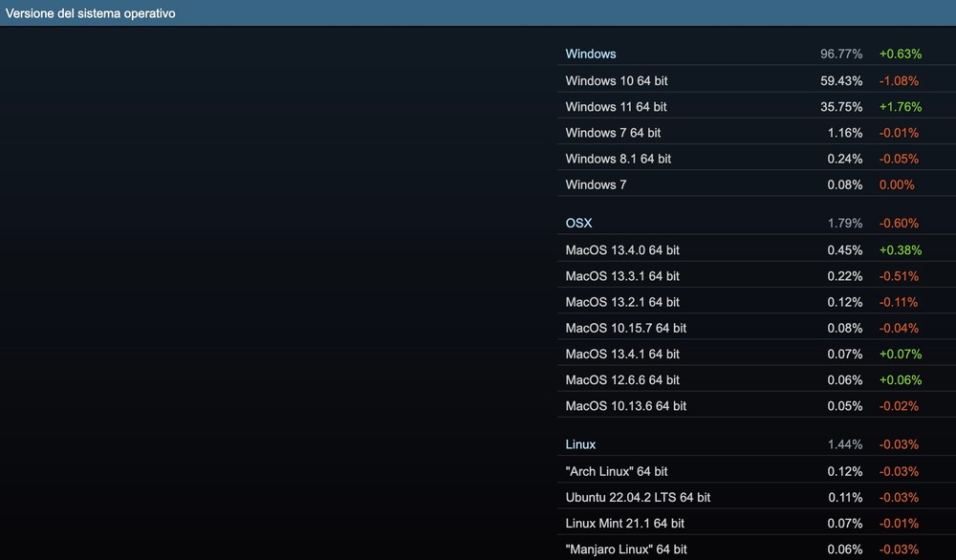Click the 1.79% OSX total share

click(x=845, y=223)
